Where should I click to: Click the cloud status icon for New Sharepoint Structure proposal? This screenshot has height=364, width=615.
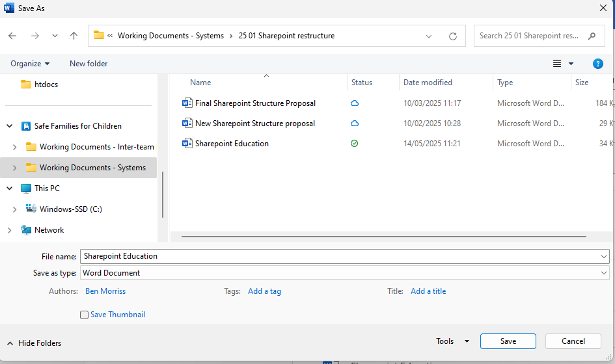355,123
